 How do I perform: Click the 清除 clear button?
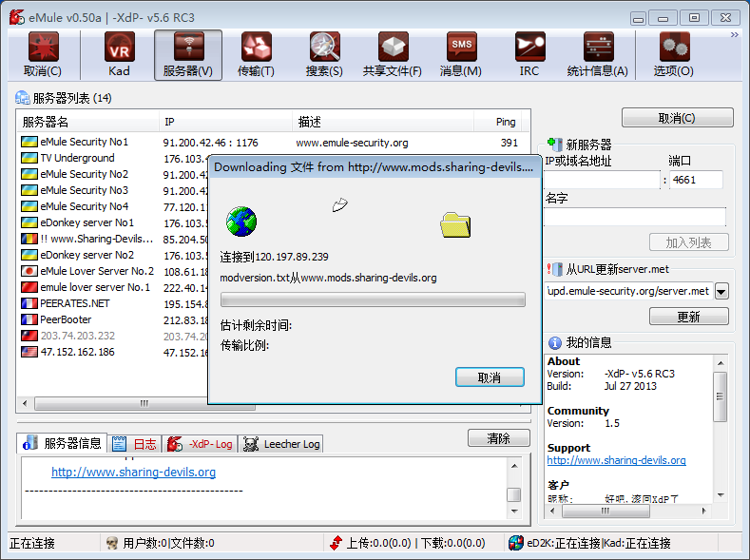(498, 438)
